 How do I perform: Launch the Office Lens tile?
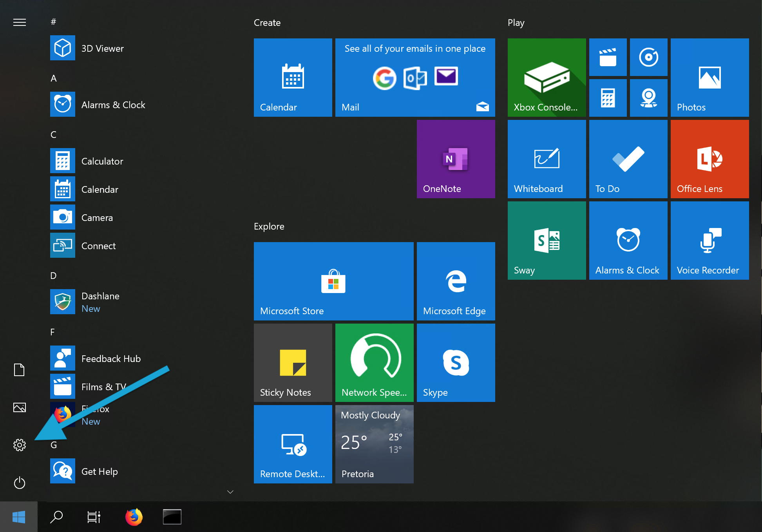710,159
